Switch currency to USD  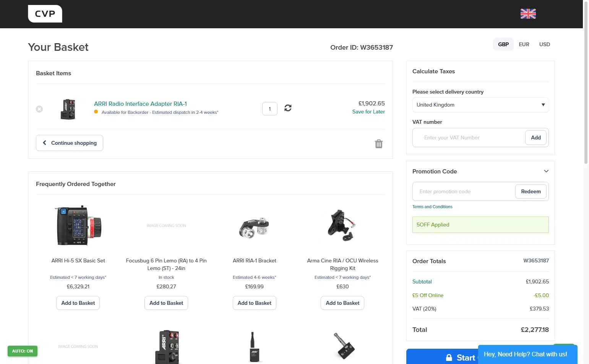(x=544, y=44)
